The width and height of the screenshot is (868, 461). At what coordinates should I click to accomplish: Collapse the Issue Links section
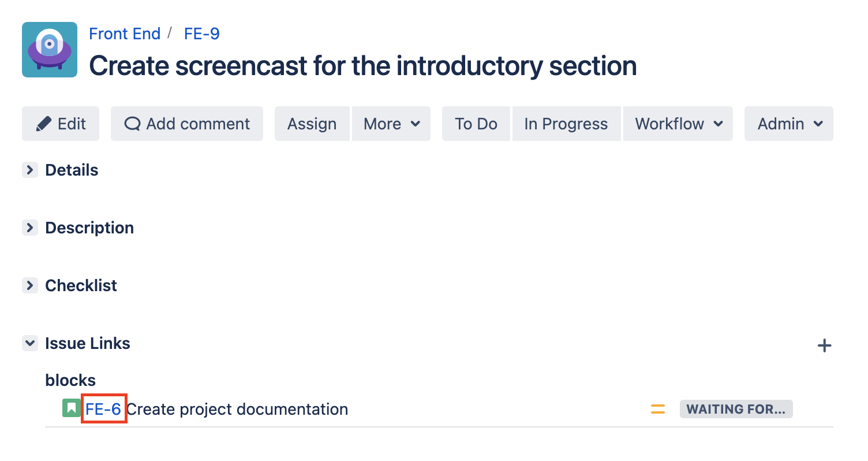(29, 343)
